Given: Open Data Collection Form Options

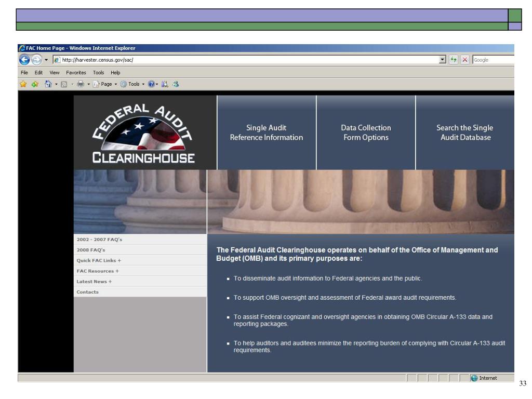Looking at the screenshot, I should (366, 132).
